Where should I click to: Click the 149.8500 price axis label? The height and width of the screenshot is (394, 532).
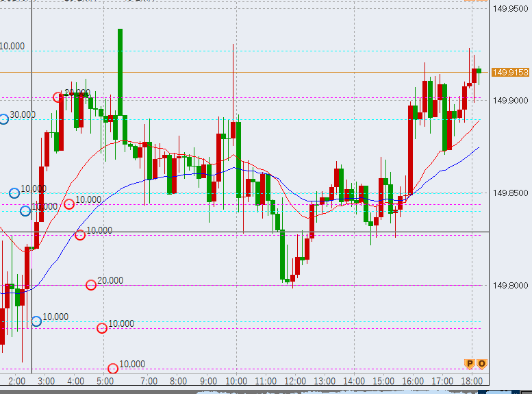(x=511, y=193)
